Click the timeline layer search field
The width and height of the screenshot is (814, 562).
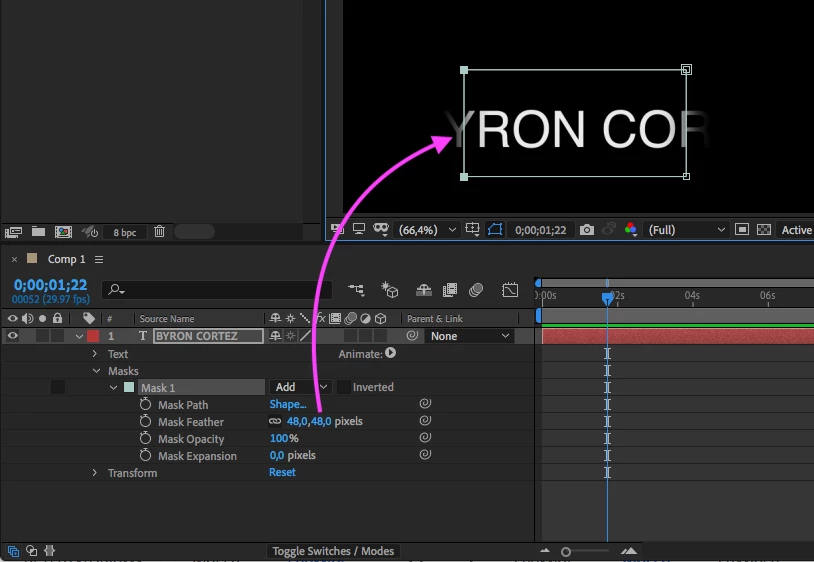click(x=216, y=290)
